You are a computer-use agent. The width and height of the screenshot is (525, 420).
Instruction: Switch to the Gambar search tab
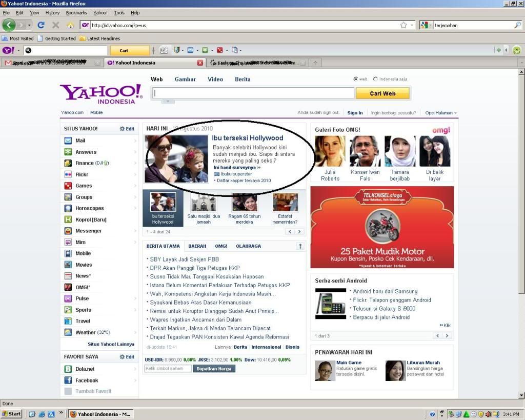185,79
